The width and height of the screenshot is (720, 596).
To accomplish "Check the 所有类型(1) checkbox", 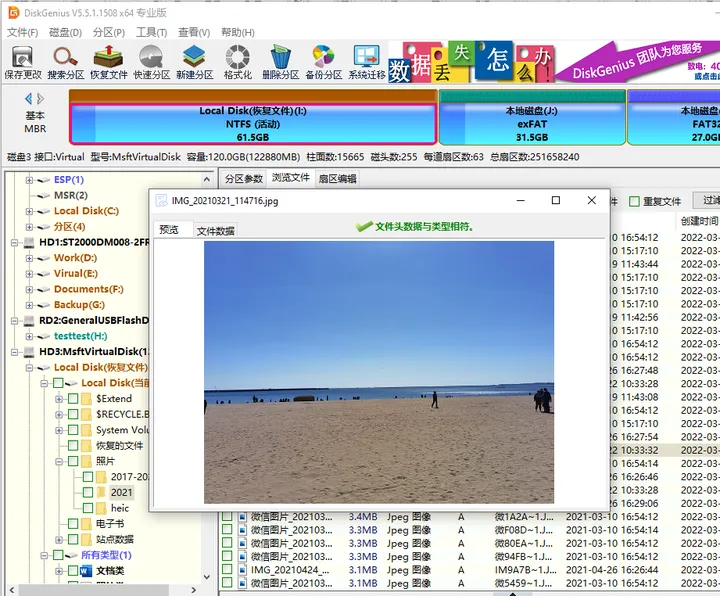I will [x=58, y=555].
